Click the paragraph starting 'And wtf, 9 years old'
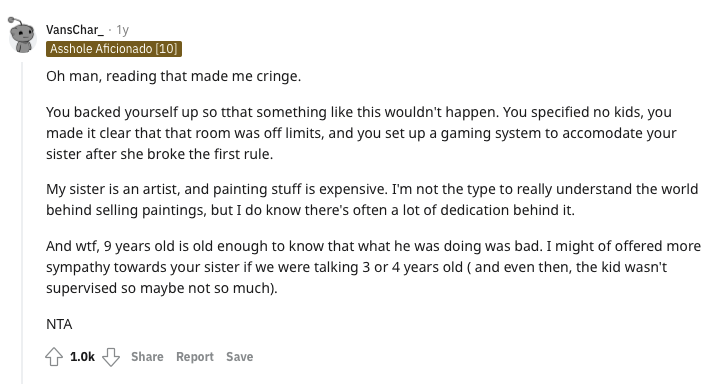Screen dimensions: 722x384 click(x=373, y=267)
